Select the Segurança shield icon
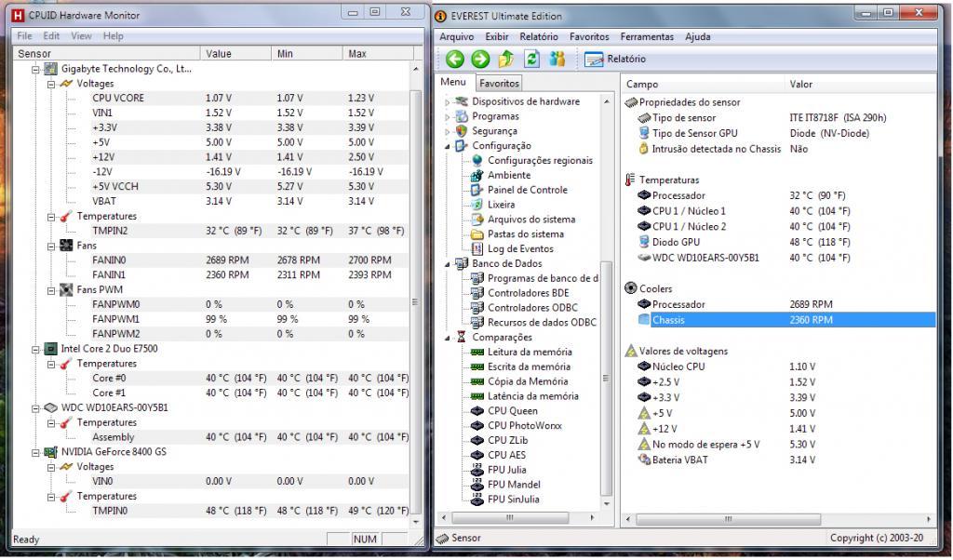 (x=462, y=130)
